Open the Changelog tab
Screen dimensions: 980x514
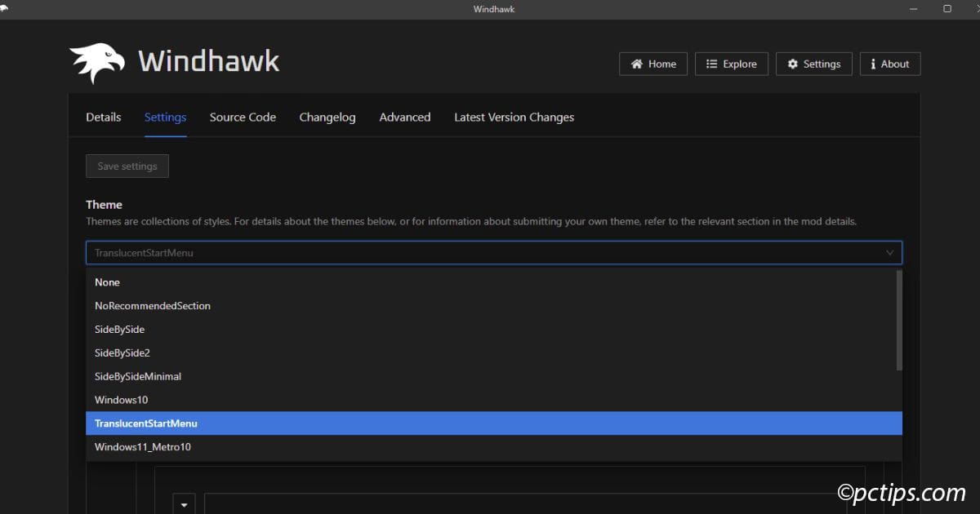point(327,117)
